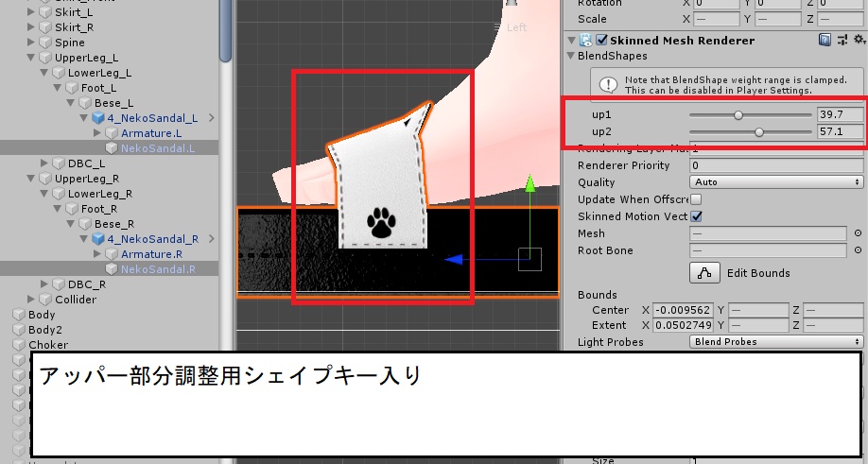Select UpperLeg_R in the hierarchy
868x464 pixels.
click(x=87, y=179)
